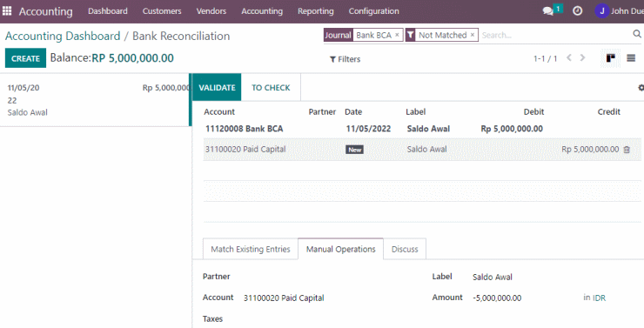Go to next page arrow
The height and width of the screenshot is (328, 644).
[x=582, y=58]
